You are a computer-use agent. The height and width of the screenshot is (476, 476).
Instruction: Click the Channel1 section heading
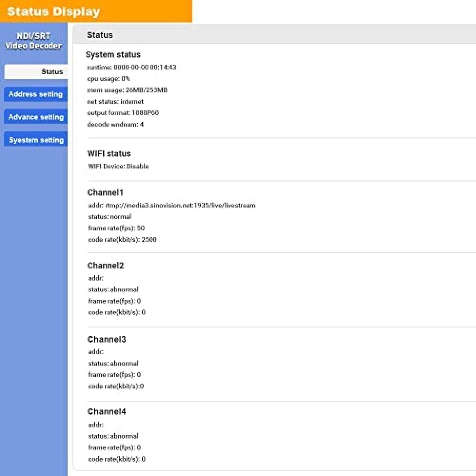[x=107, y=192]
